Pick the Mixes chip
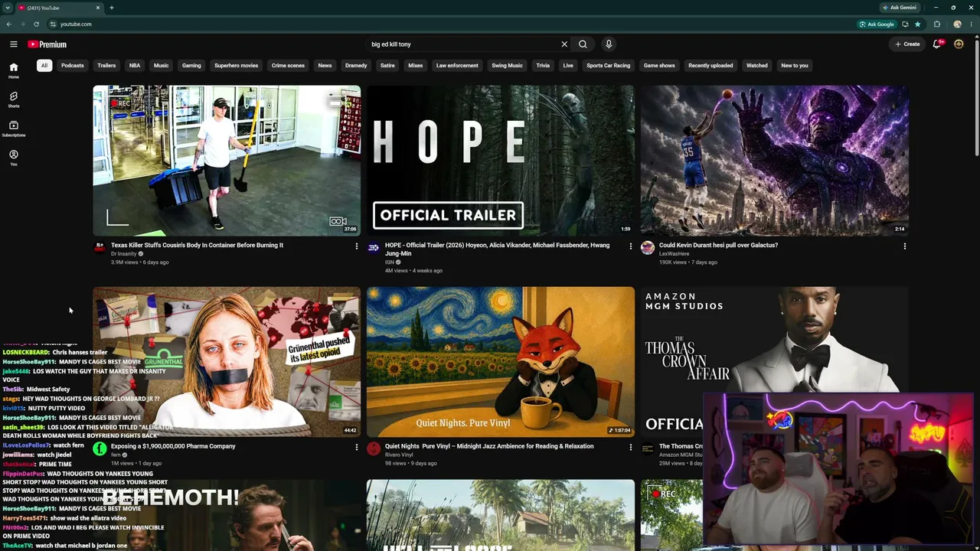This screenshot has height=551, width=980. tap(416, 66)
